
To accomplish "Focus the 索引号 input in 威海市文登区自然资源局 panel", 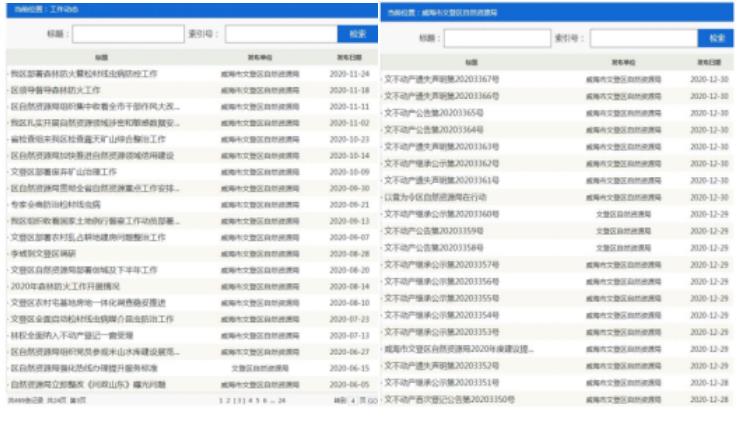I will [643, 38].
